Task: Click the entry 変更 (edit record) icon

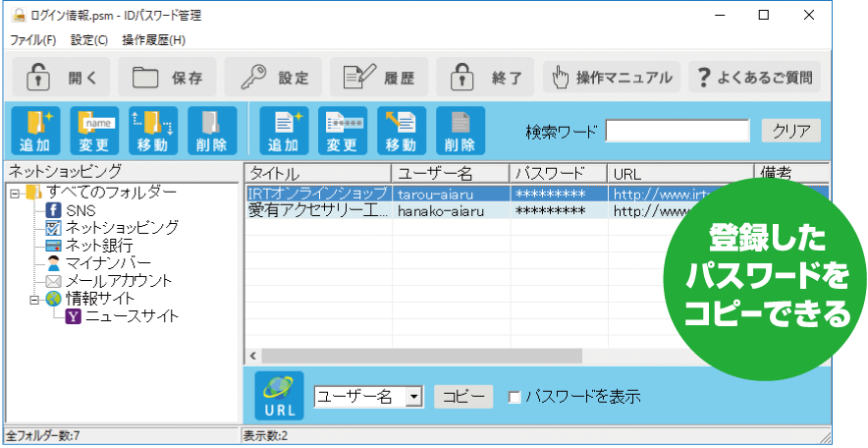Action: tap(342, 131)
